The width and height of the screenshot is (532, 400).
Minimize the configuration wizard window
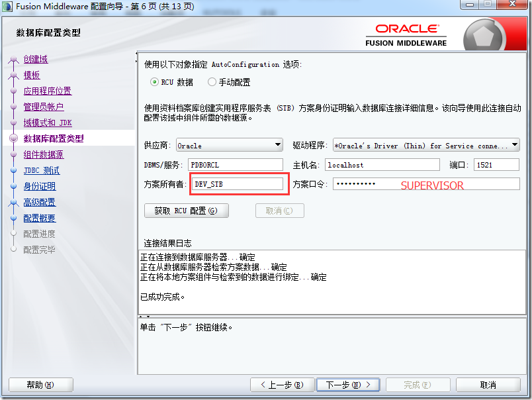[470, 5]
